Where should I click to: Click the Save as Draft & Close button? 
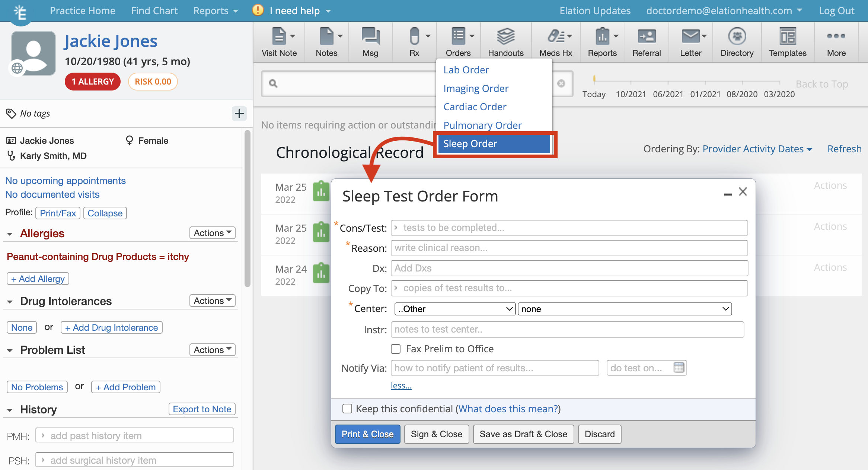pyautogui.click(x=521, y=434)
